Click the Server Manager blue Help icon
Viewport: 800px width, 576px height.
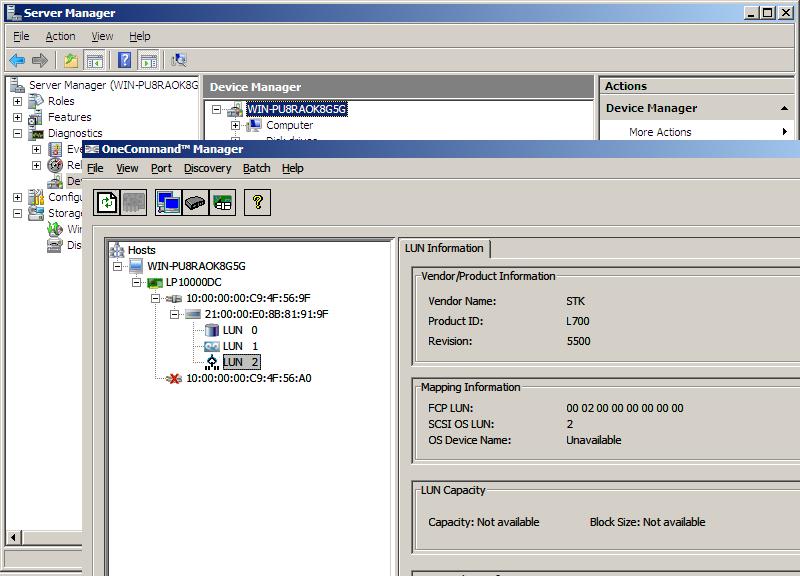tap(124, 60)
